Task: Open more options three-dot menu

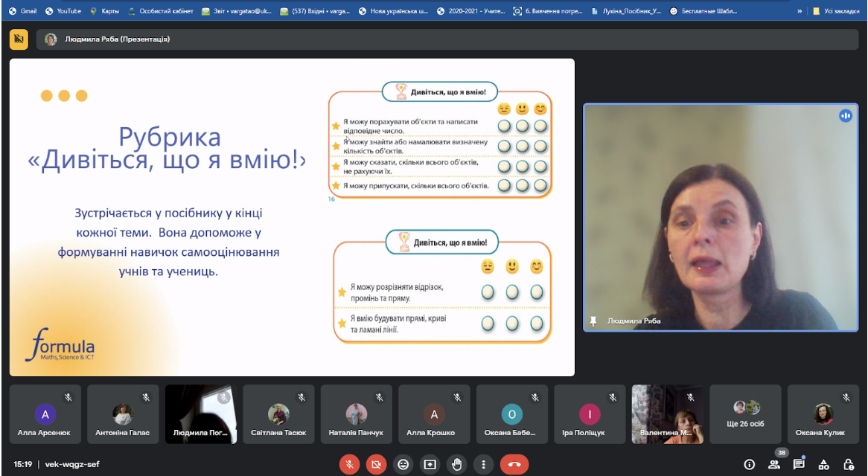Action: 483,464
